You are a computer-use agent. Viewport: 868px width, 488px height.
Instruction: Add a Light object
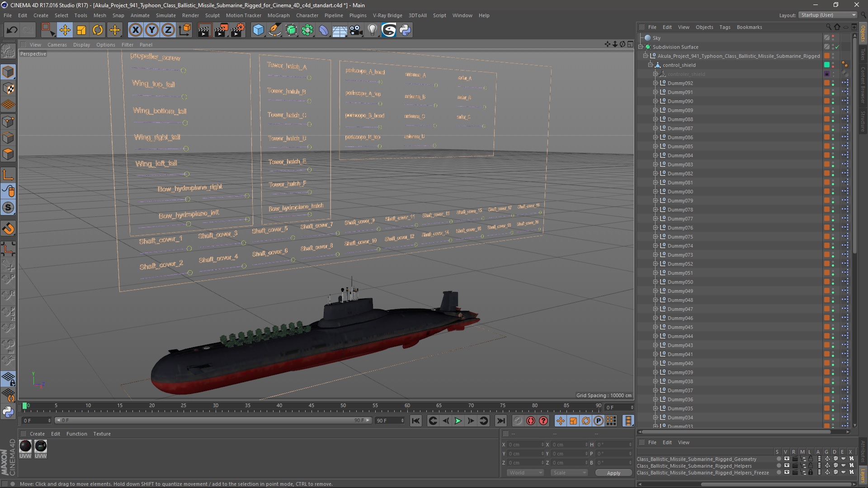pyautogui.click(x=373, y=30)
